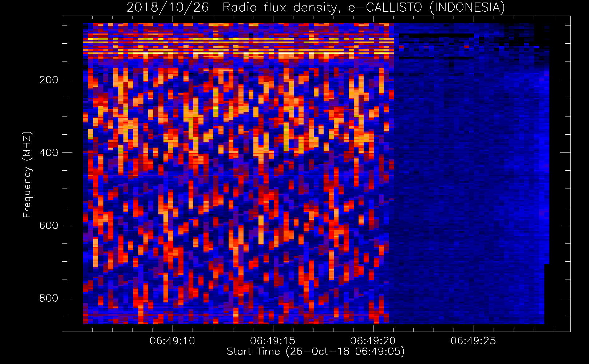Click the '06:49:20' time tick label

pyautogui.click(x=373, y=341)
